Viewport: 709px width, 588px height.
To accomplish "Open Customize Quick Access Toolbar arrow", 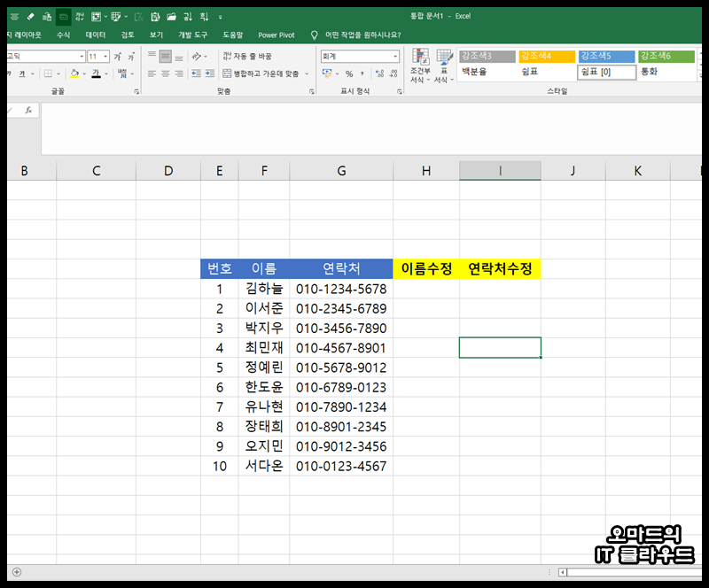I will click(x=220, y=17).
